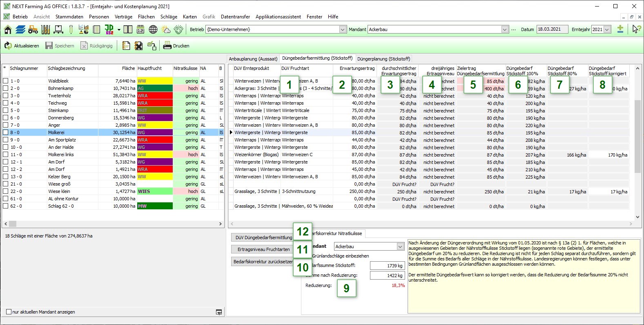Click the Ertragsniveau Fruchtarten button

263,249
